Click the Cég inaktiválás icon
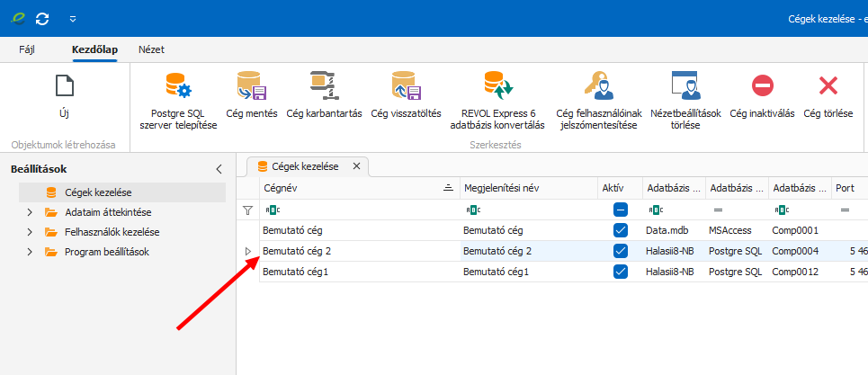The image size is (868, 375). (762, 87)
